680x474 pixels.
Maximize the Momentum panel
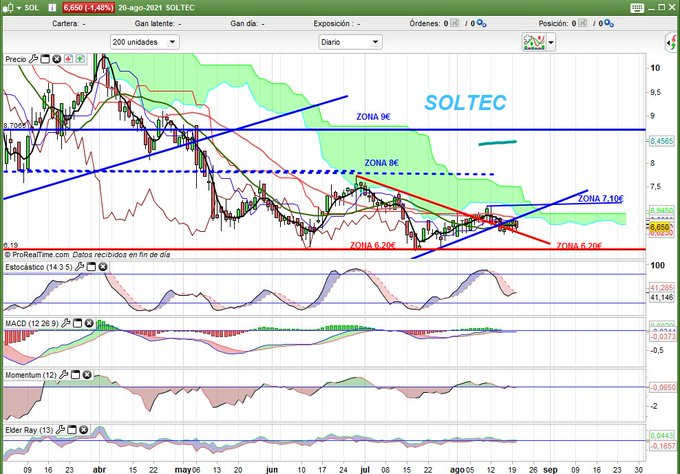(x=75, y=375)
